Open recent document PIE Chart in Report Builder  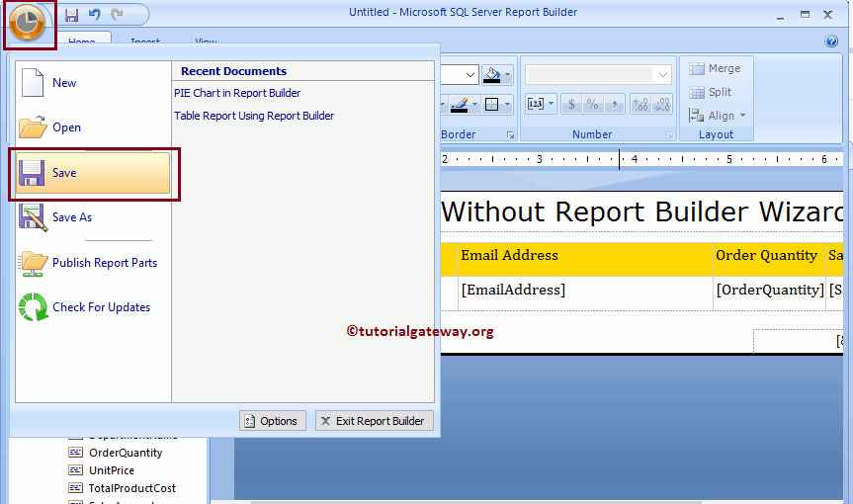click(x=237, y=93)
